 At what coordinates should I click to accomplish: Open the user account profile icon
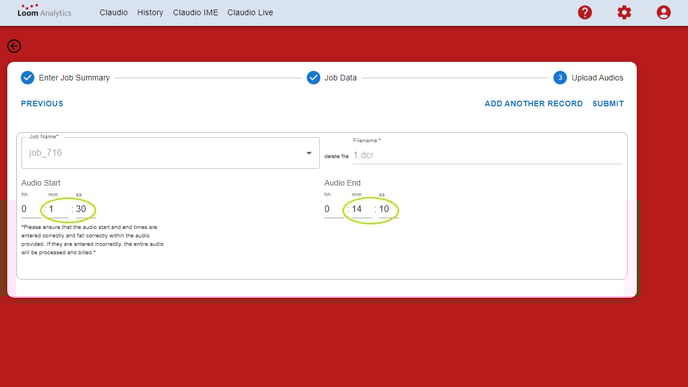tap(663, 12)
